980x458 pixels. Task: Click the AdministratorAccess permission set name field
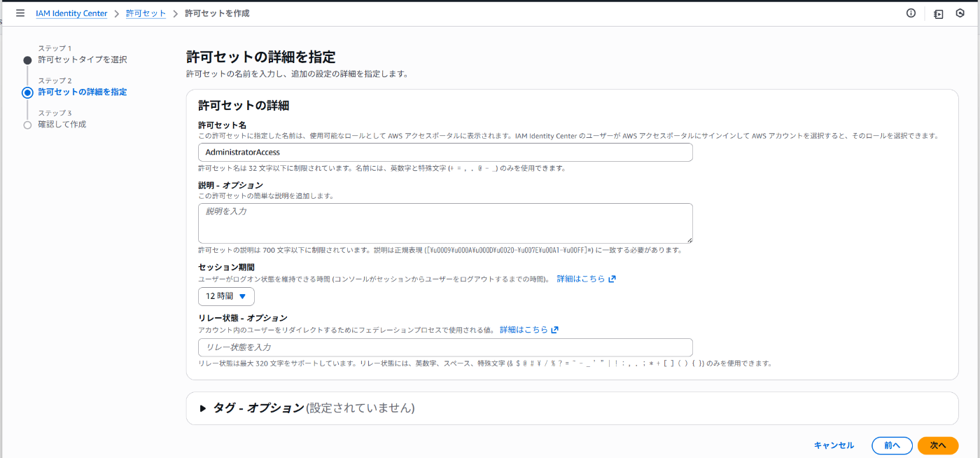tap(444, 152)
